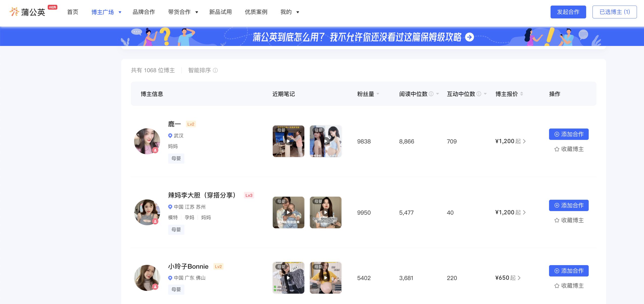Click the 蒲公英 logo icon

(x=14, y=12)
